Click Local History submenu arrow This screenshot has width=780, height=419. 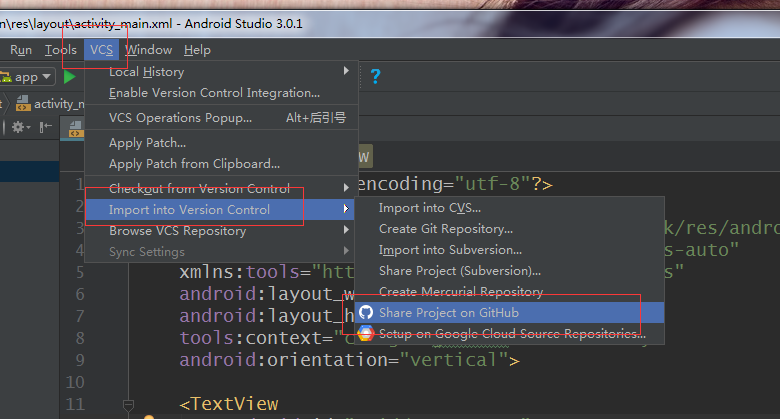(x=346, y=71)
